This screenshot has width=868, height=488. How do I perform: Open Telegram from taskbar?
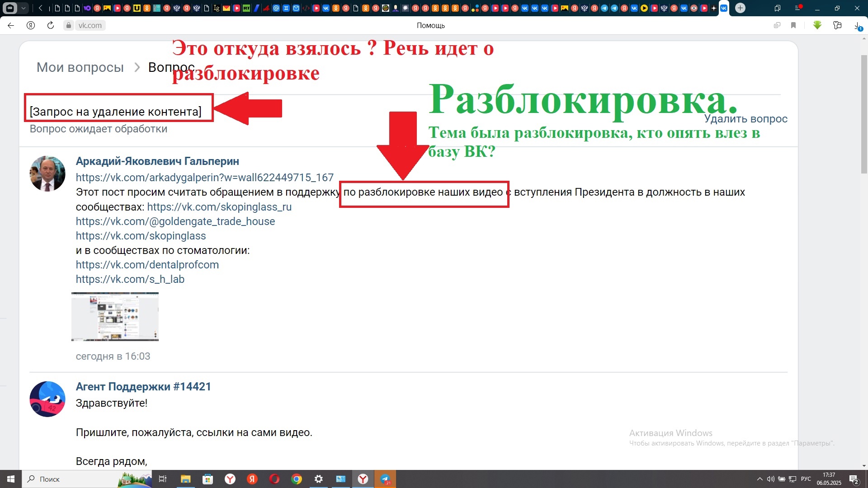coord(385,479)
